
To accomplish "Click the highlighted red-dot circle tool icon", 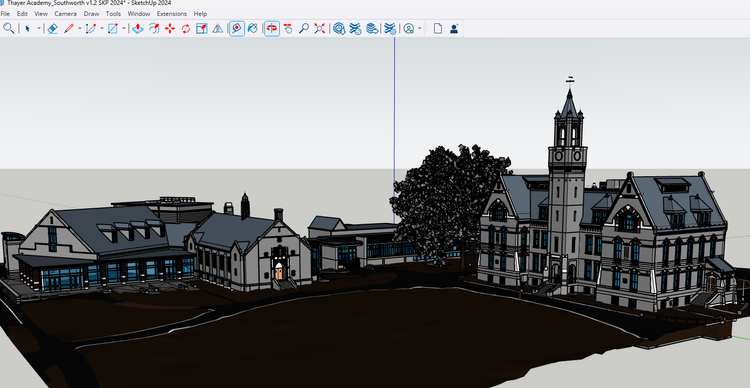I will pyautogui.click(x=237, y=29).
